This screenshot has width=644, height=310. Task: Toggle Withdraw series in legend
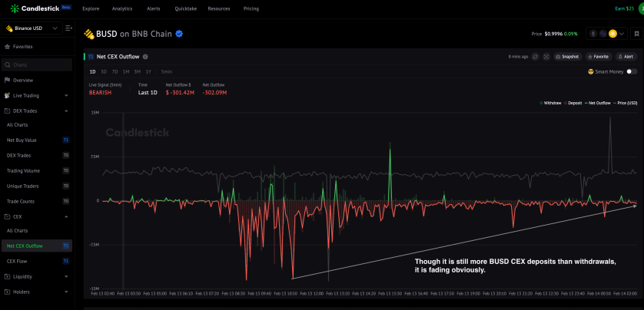tap(550, 104)
